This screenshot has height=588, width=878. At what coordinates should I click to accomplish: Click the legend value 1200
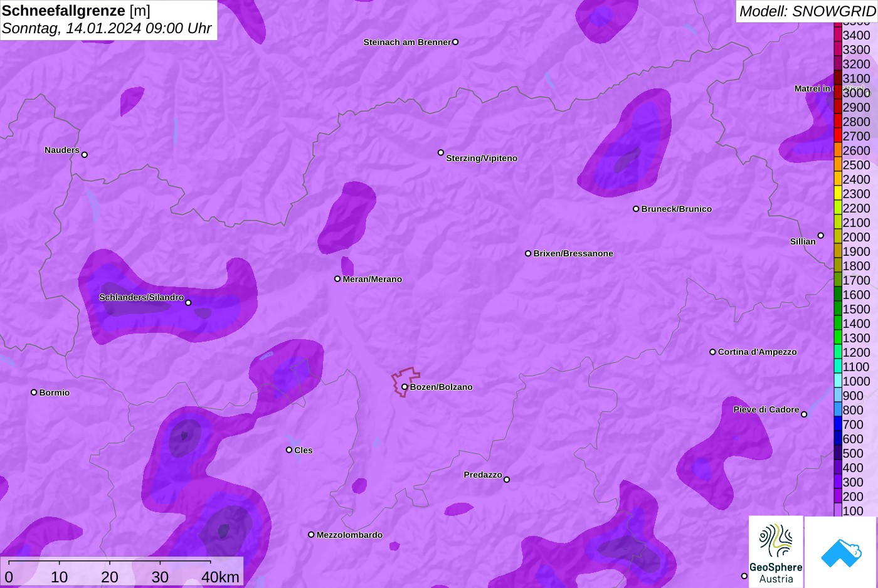(x=856, y=352)
